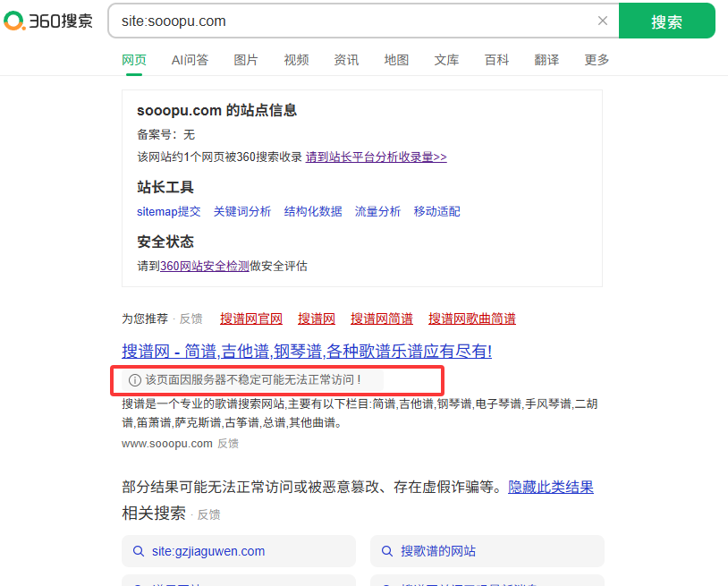This screenshot has height=586, width=728.
Task: Open the 关键词分析 tool link
Action: [241, 212]
